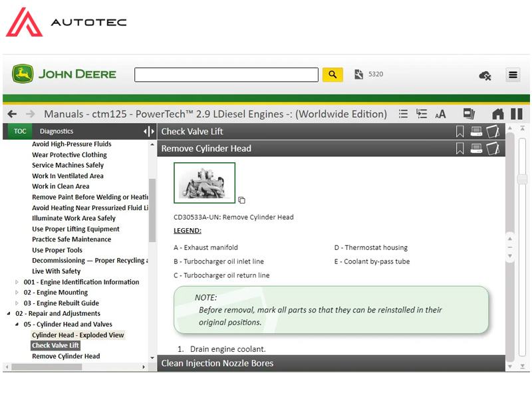
Task: Click the indented outline list icon
Action: tap(422, 114)
